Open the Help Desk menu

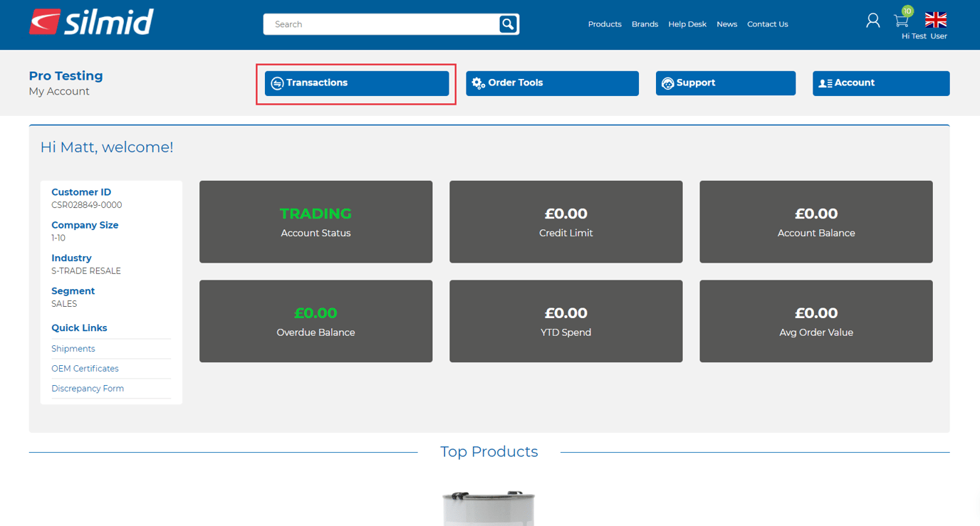click(x=687, y=24)
